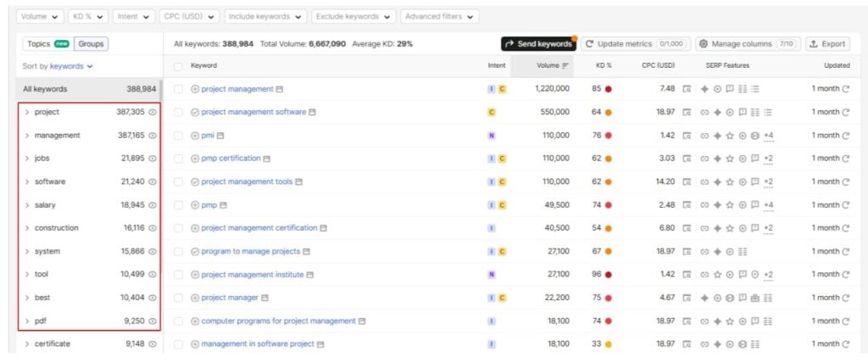Open SERP snapshot icon next to project management institute
The height and width of the screenshot is (363, 868).
(x=310, y=275)
